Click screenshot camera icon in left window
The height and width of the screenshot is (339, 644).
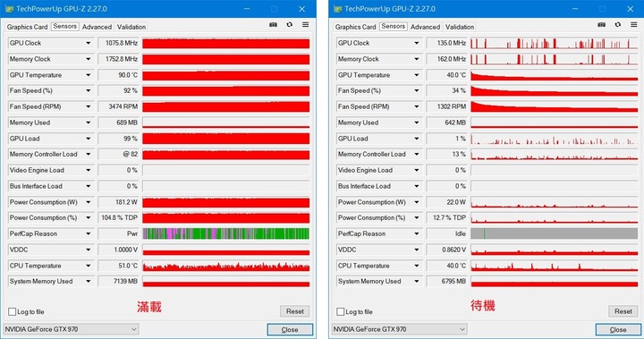(x=273, y=25)
